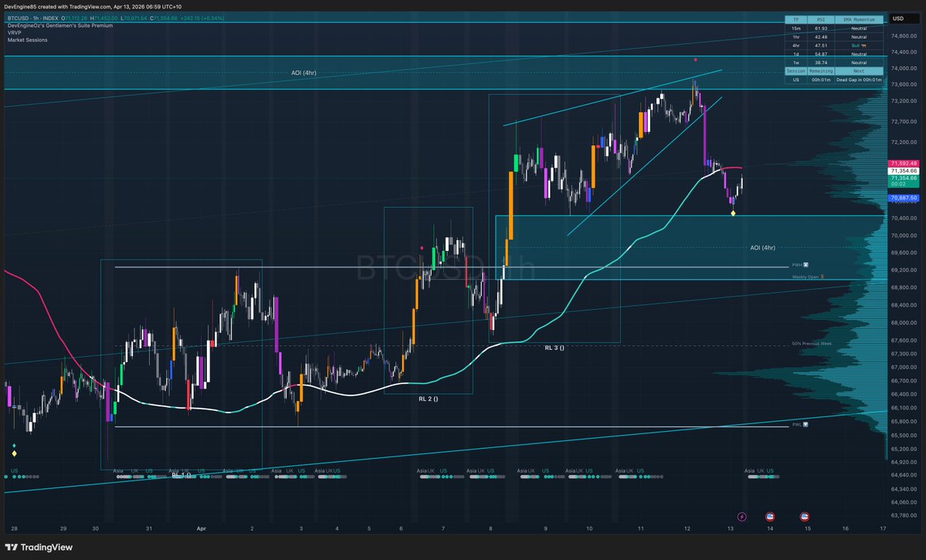The width and height of the screenshot is (926, 560).
Task: Click the white 71,354.66 price label
Action: tap(904, 171)
